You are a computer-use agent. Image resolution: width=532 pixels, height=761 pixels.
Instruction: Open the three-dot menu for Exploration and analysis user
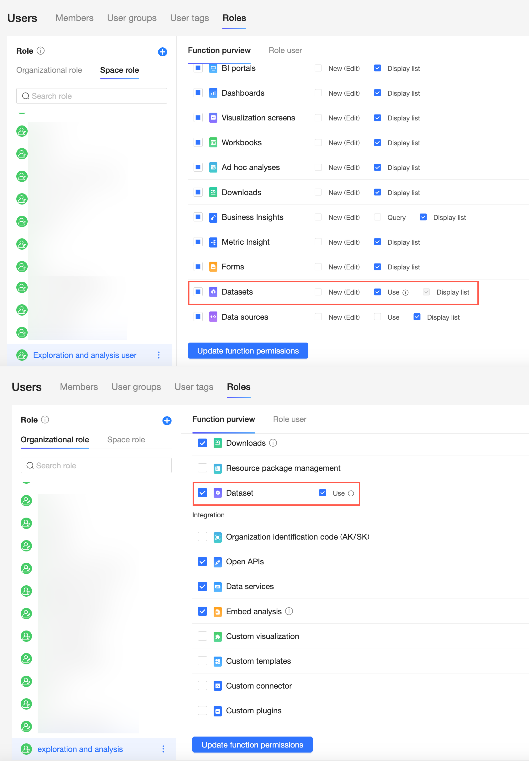[159, 355]
